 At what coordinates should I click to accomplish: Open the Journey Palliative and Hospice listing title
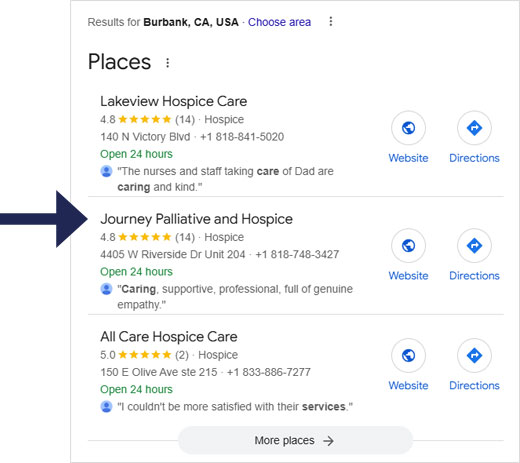click(196, 219)
